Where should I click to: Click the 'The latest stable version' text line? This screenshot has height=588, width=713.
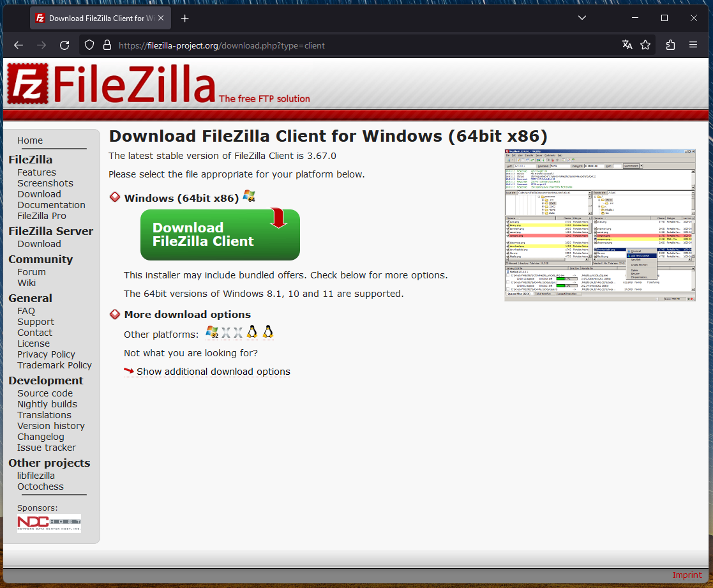click(222, 156)
